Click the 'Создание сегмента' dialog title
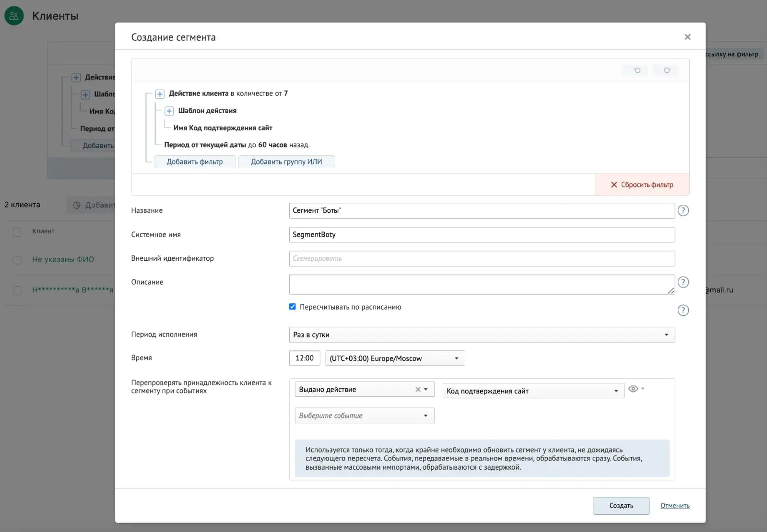The height and width of the screenshot is (532, 767). coord(173,37)
